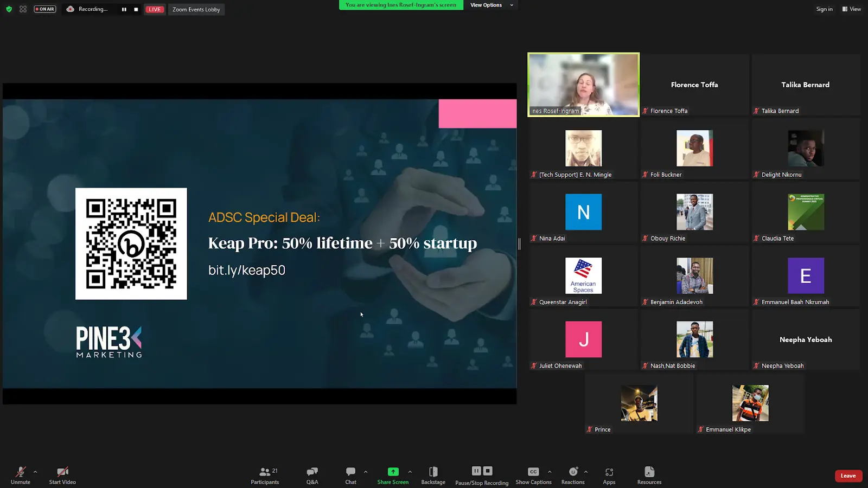Expand Share Screen options arrow
Viewport: 868px width, 488px height.
click(x=410, y=472)
